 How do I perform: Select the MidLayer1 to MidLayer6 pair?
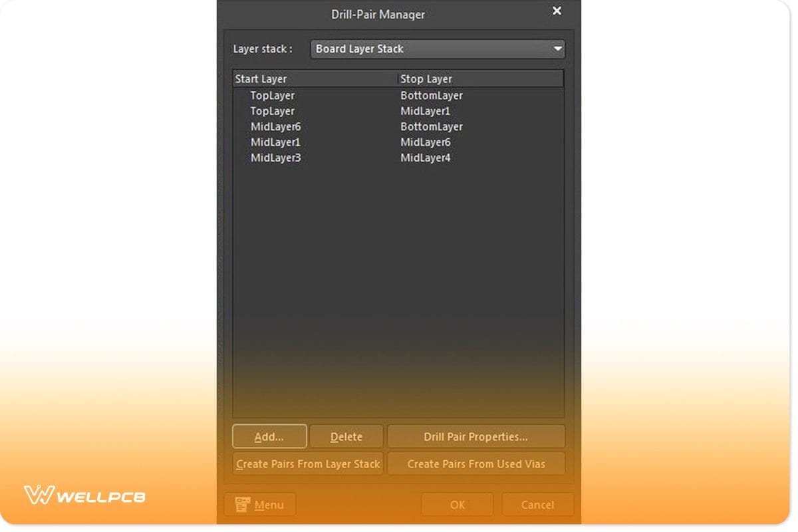point(332,142)
